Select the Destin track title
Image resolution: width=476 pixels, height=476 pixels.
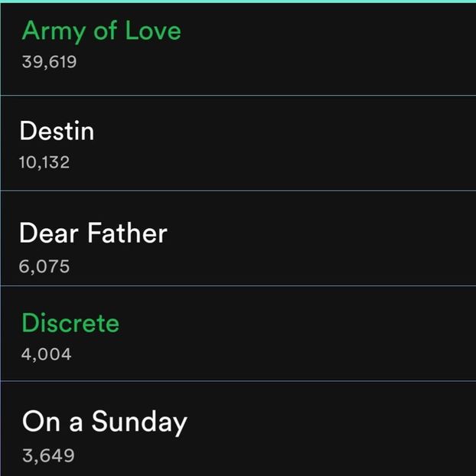57,131
